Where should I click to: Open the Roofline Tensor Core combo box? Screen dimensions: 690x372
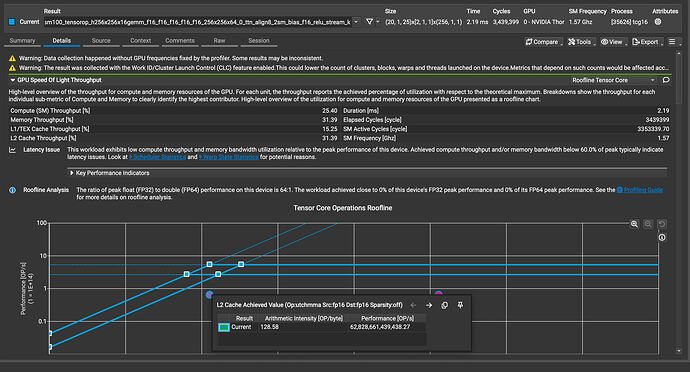tap(613, 80)
